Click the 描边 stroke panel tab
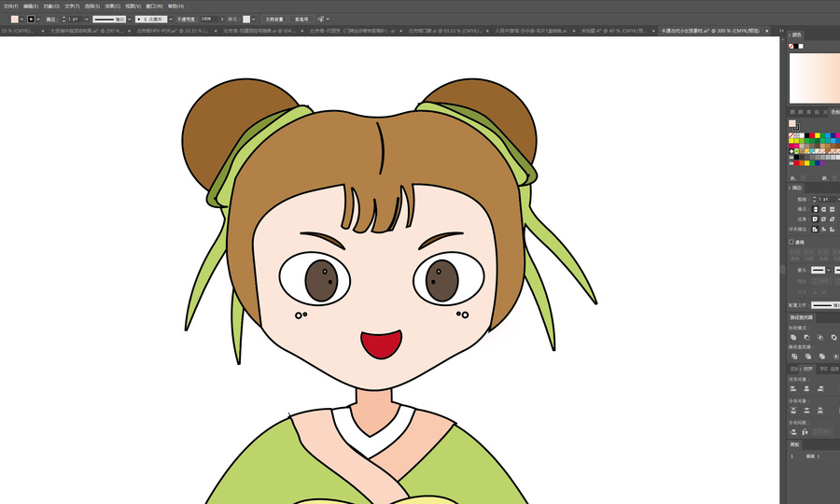 tap(797, 188)
